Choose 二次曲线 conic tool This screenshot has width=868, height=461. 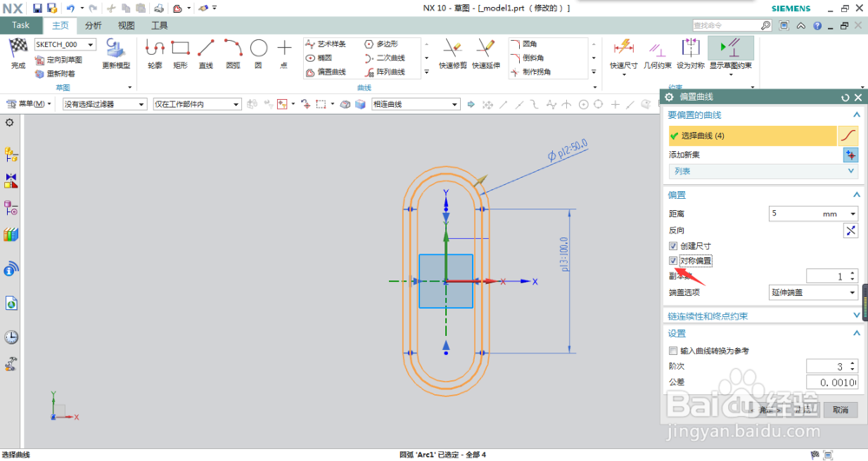pyautogui.click(x=385, y=57)
